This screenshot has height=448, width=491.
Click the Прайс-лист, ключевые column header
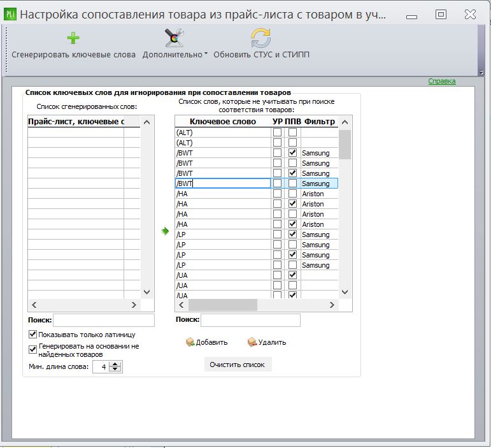pos(76,122)
